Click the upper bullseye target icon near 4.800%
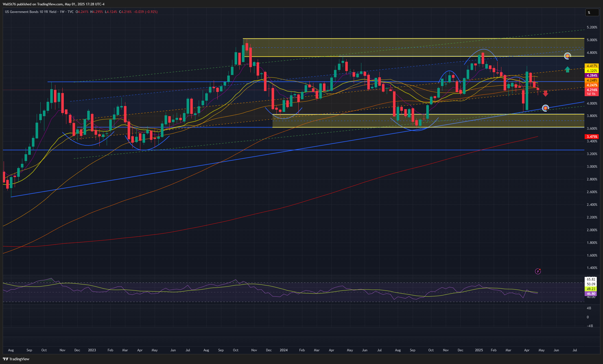Viewport: 603px width, 364px height. pyautogui.click(x=567, y=56)
